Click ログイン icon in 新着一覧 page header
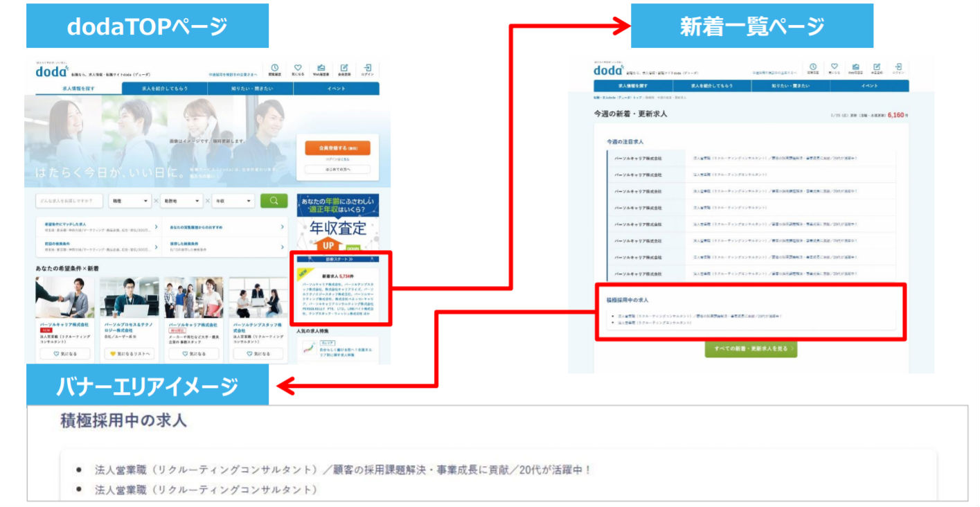This screenshot has width=980, height=507. [x=898, y=67]
